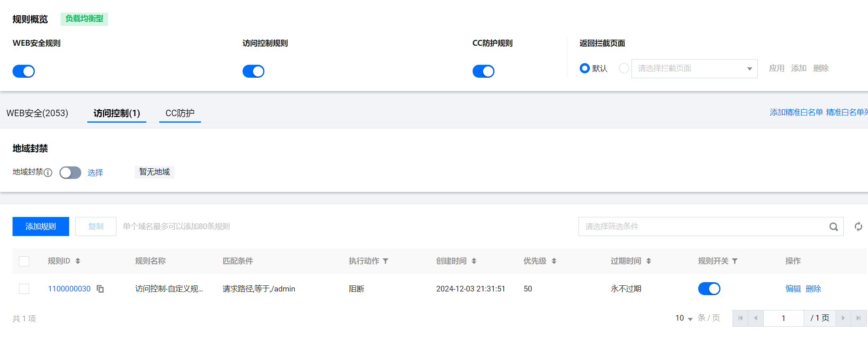Filter the 执行动作 column
868x338 pixels.
pos(386,261)
